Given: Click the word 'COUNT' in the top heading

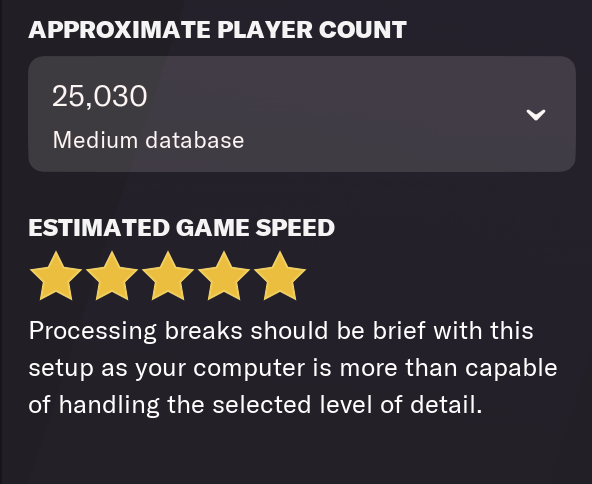Looking at the screenshot, I should click(x=363, y=30).
